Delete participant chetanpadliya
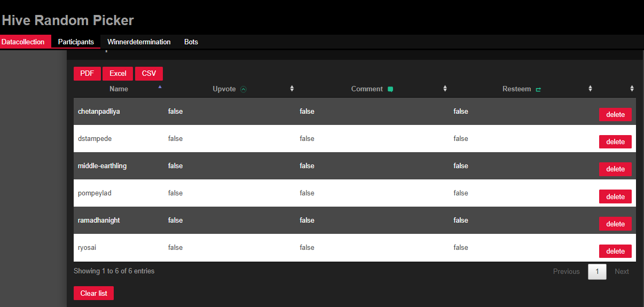The height and width of the screenshot is (307, 644). [x=615, y=115]
